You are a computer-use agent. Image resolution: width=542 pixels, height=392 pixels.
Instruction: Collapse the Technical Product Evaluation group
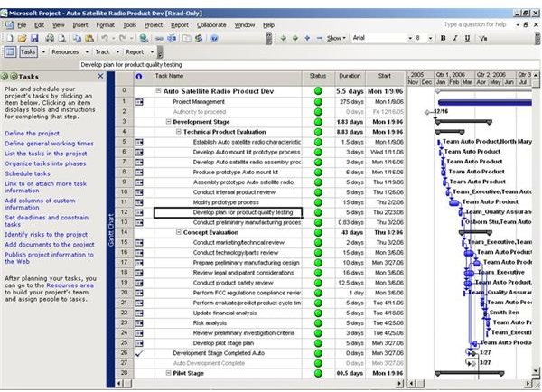(179, 132)
